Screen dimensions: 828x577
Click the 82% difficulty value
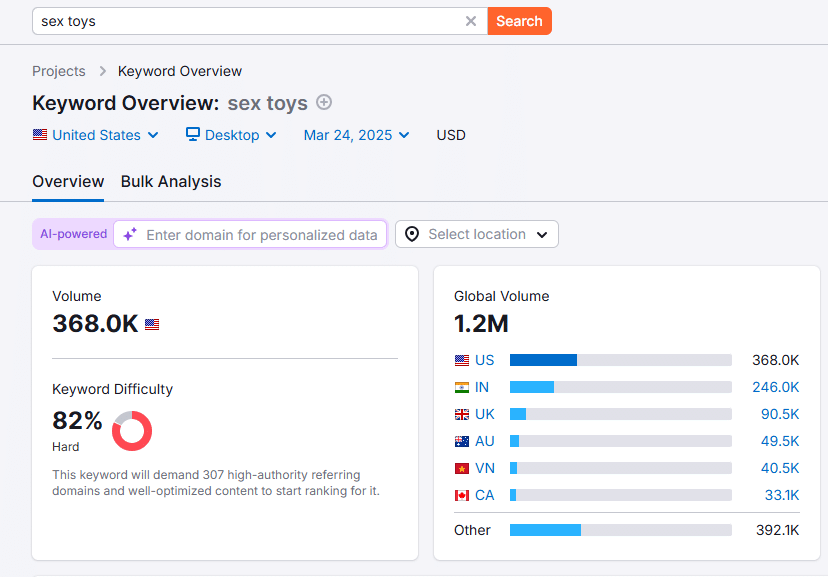77,421
